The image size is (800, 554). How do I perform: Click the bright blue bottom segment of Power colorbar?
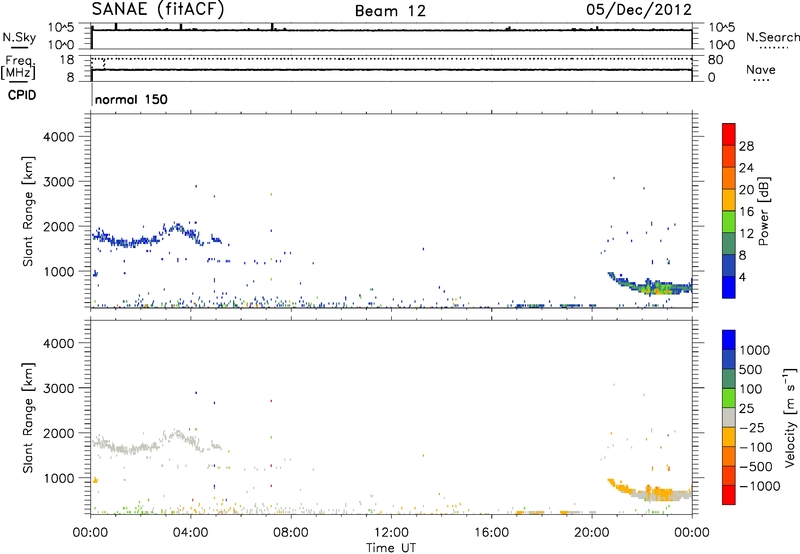729,287
